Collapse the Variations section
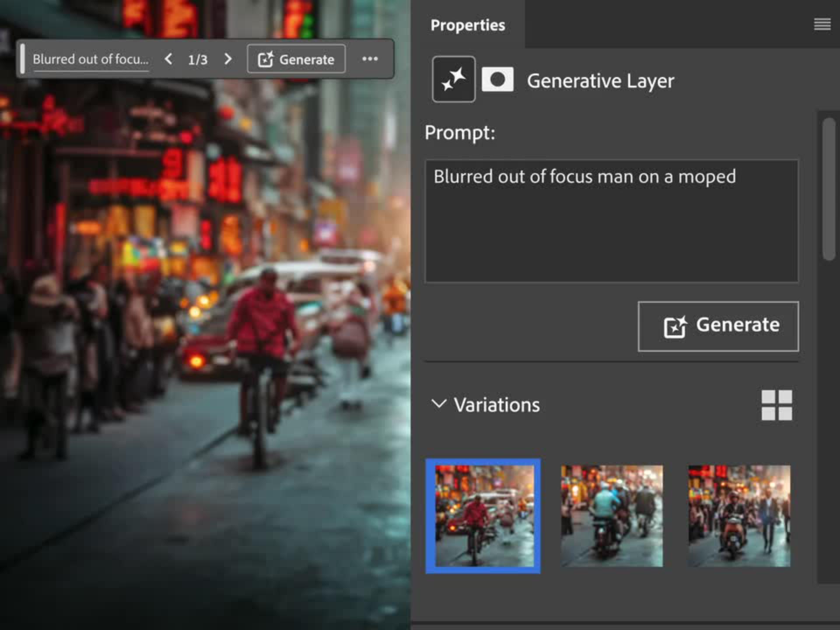This screenshot has width=840, height=630. [439, 404]
